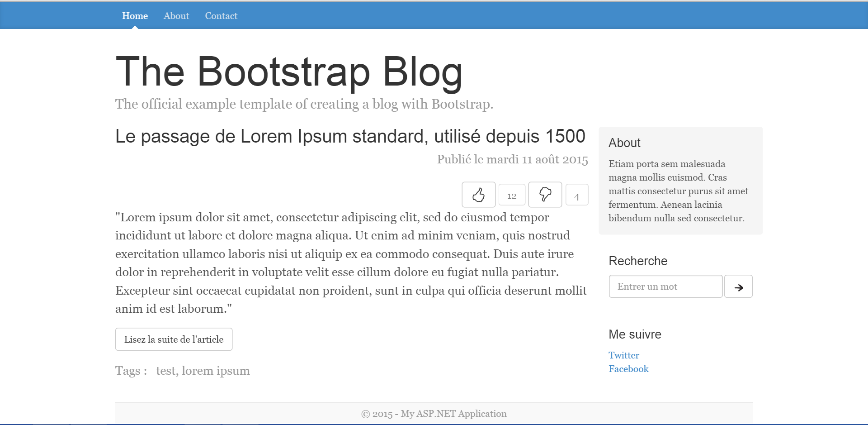Click the thumbs down dislike button

pyautogui.click(x=545, y=195)
